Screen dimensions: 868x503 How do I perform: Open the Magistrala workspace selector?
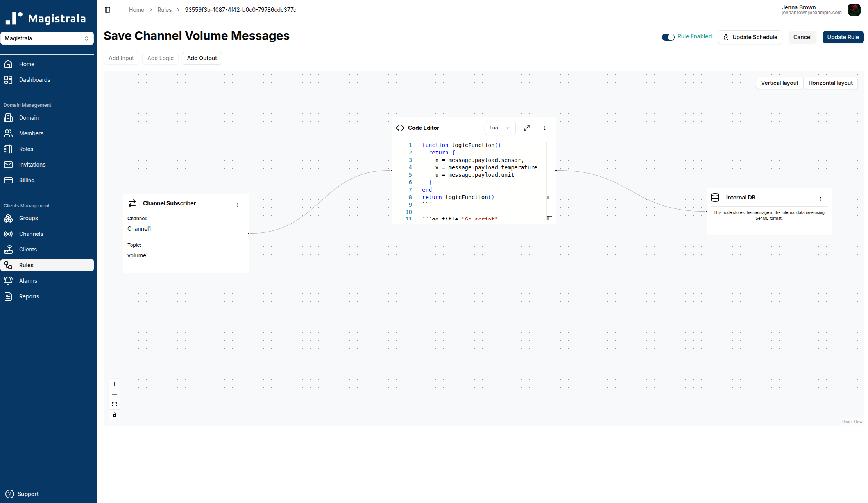tap(47, 38)
